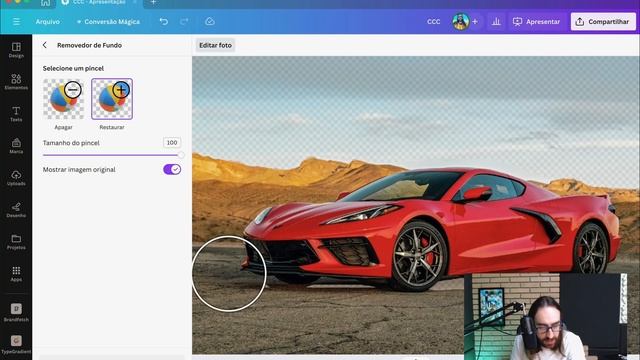The height and width of the screenshot is (360, 640).
Task: Start presentation with Apresentar
Action: (x=536, y=22)
